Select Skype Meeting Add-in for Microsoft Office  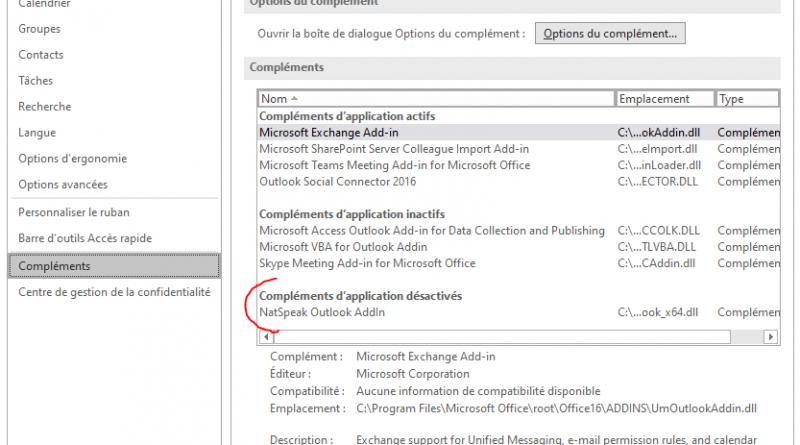click(519, 263)
